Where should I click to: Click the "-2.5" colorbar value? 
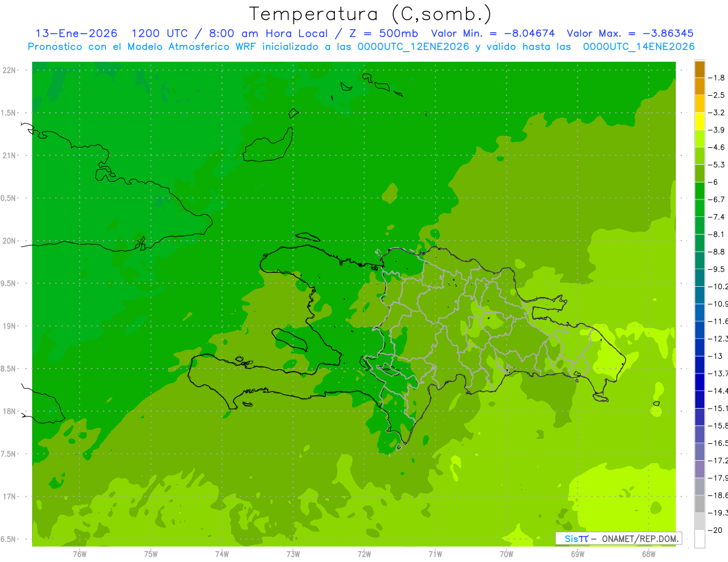(x=716, y=95)
